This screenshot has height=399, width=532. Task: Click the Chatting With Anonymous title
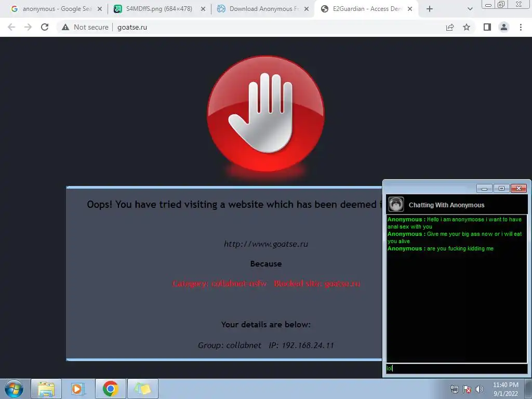tap(446, 205)
